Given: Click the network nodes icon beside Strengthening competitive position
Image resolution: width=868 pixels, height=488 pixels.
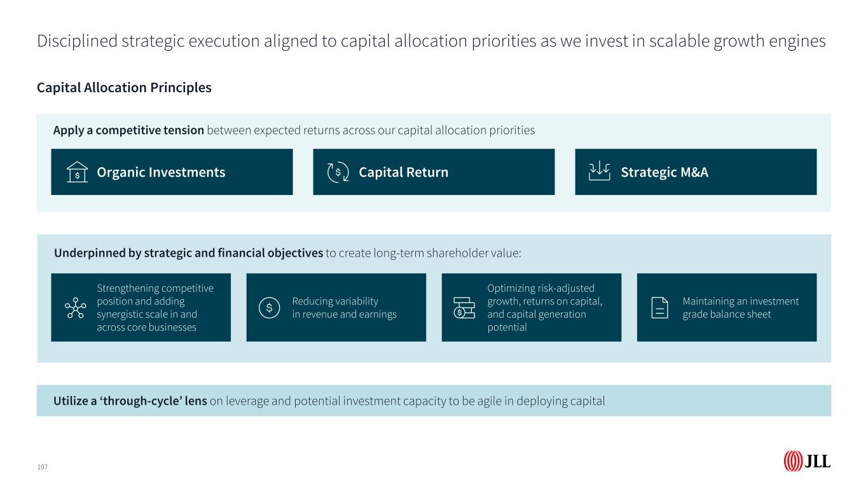Looking at the screenshot, I should coord(75,308).
